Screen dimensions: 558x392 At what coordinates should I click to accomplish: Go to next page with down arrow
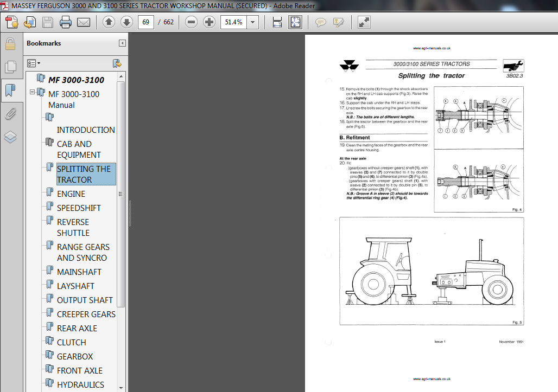pos(126,22)
